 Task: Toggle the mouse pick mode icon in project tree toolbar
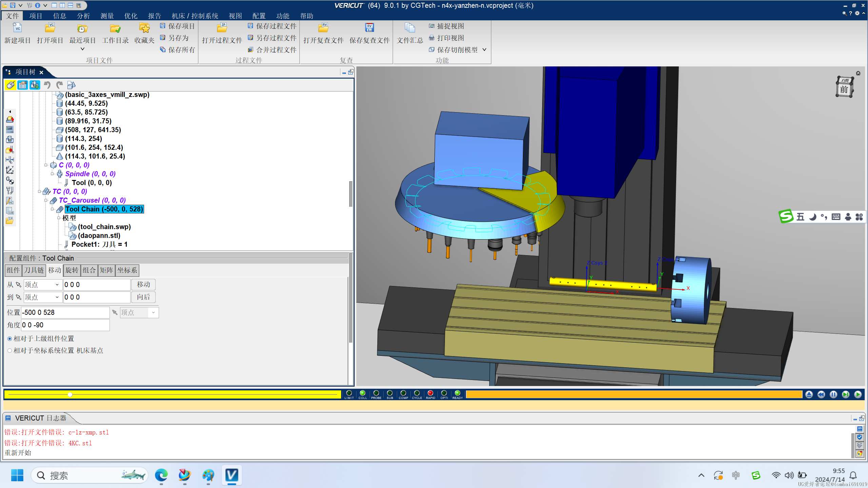click(11, 85)
